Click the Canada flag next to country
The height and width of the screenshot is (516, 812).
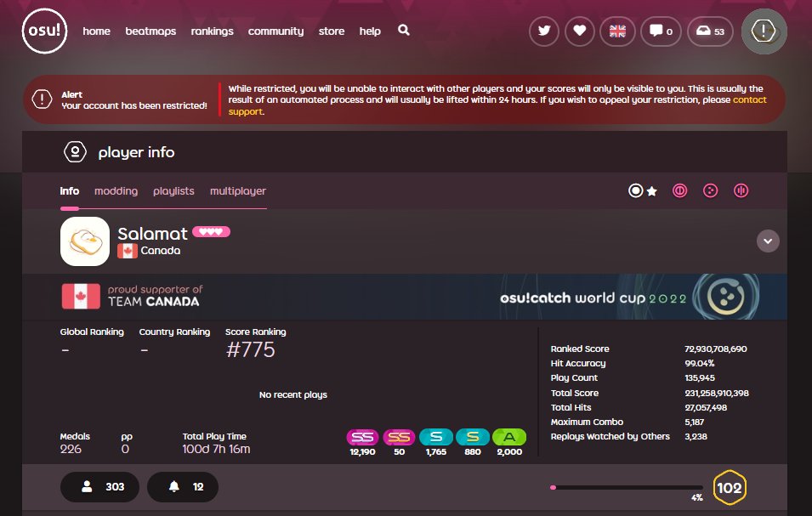point(127,251)
